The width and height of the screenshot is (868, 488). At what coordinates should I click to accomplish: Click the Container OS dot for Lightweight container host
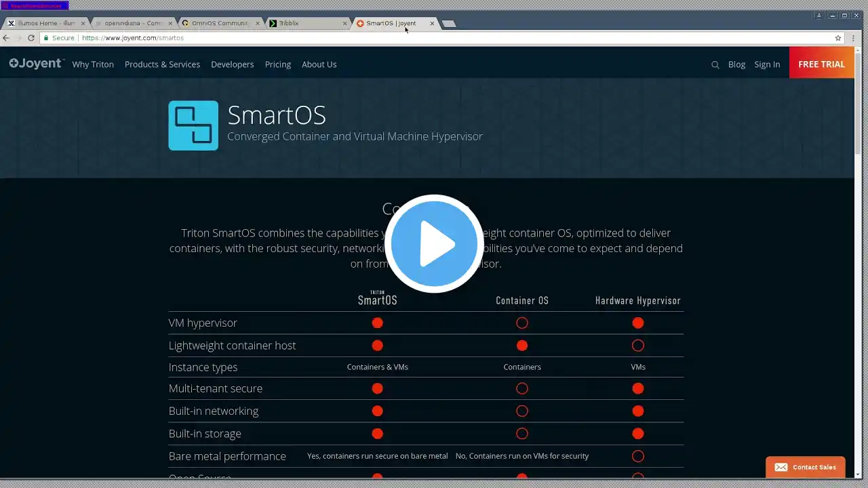522,346
